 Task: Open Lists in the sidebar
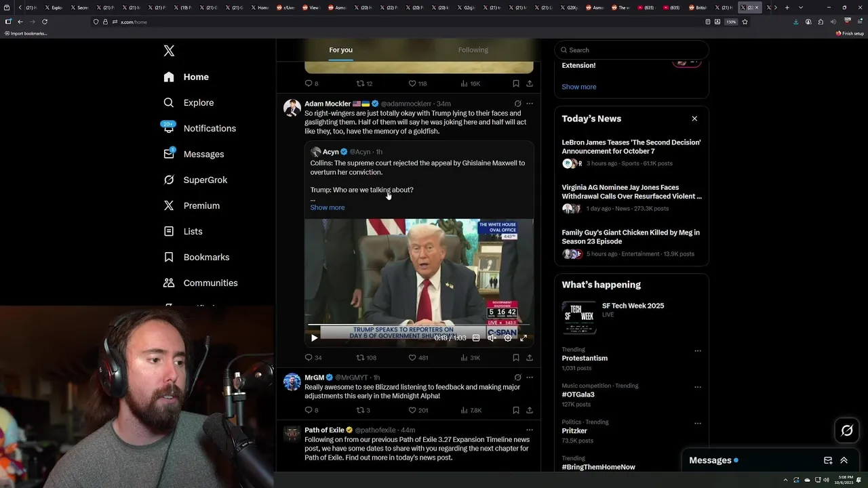coord(183,232)
